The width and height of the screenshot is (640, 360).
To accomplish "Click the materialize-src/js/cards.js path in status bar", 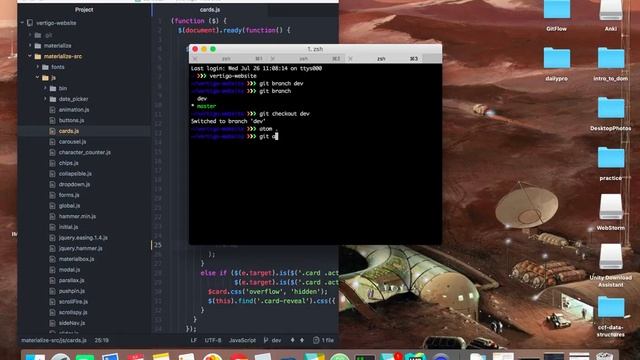I will pyautogui.click(x=54, y=340).
